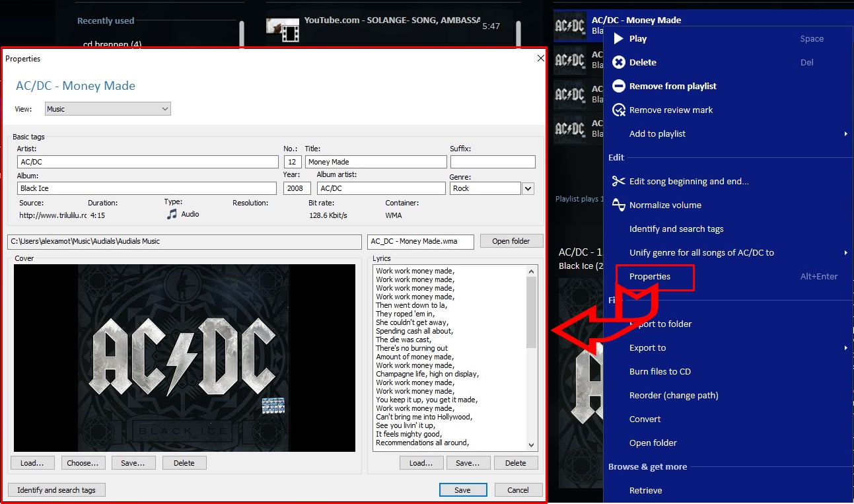Image resolution: width=854 pixels, height=504 pixels.
Task: Click the scissors icon for editing song
Action: pos(619,181)
